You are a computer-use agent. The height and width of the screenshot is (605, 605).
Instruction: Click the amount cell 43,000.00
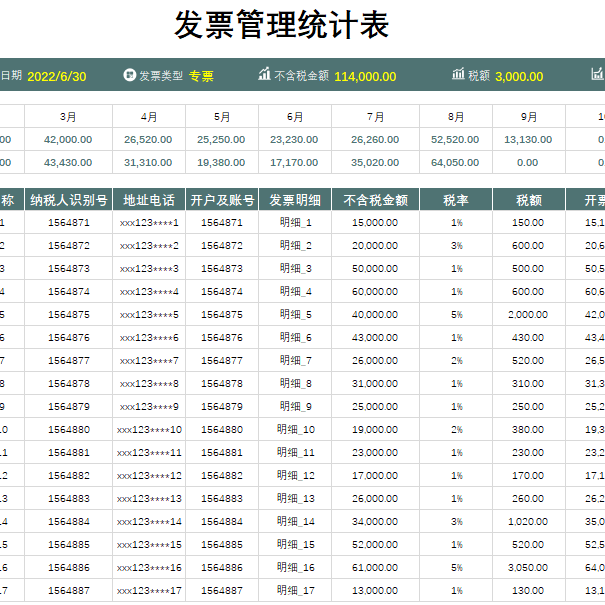coord(375,338)
